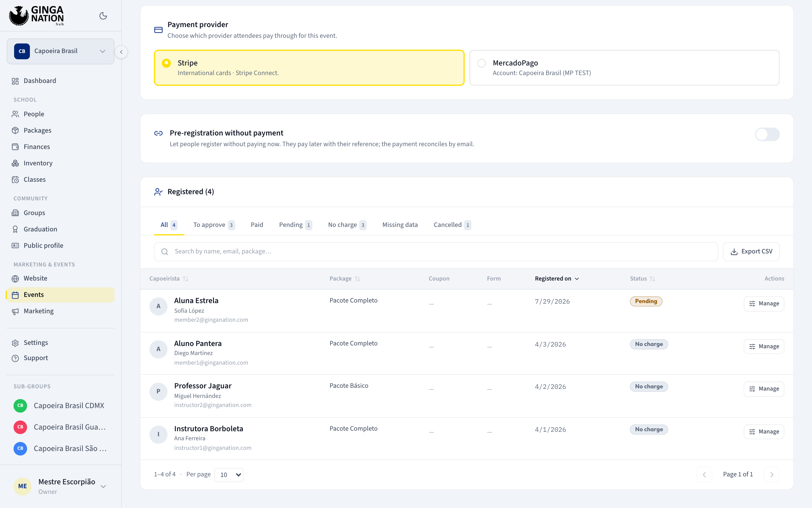812x508 pixels.
Task: Manage Professor Jaguar registration
Action: [764, 389]
